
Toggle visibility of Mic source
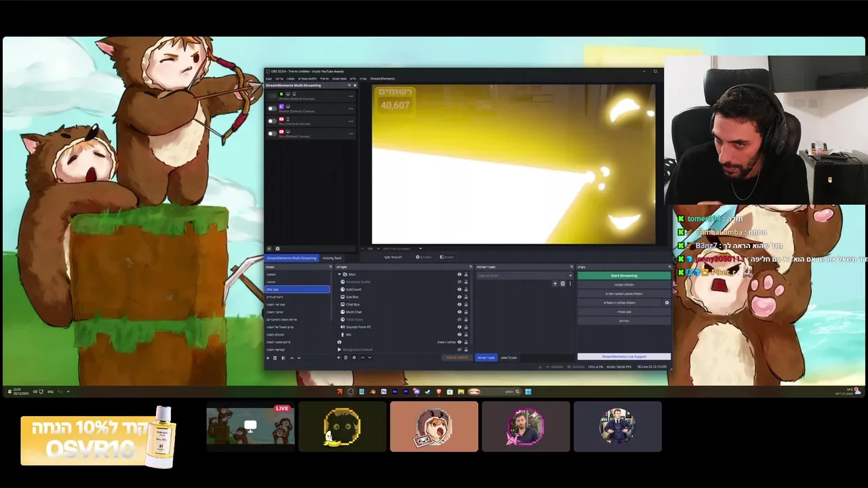pos(459,334)
